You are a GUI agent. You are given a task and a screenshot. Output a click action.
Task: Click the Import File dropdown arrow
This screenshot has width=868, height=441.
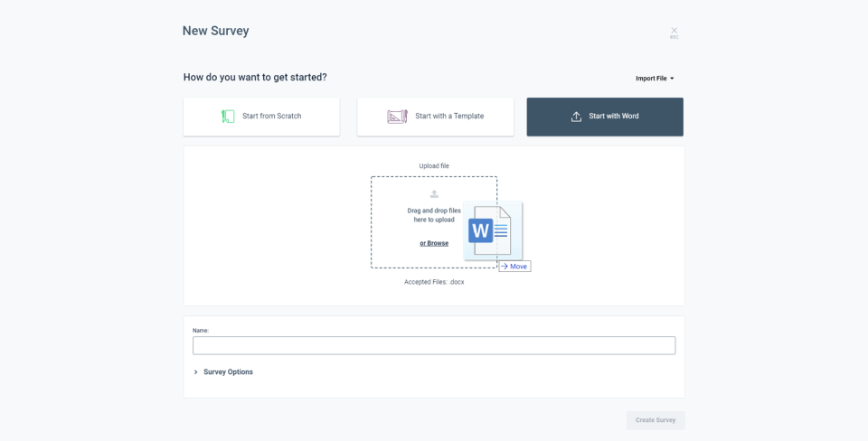click(x=672, y=79)
